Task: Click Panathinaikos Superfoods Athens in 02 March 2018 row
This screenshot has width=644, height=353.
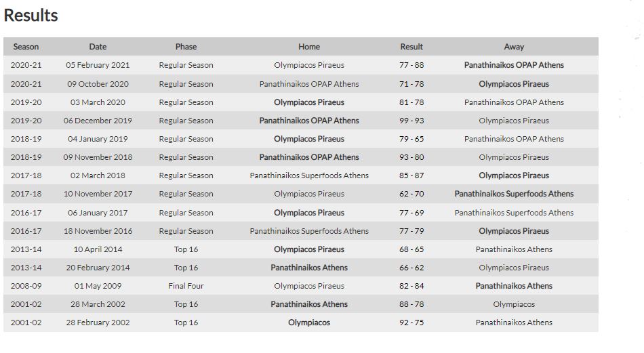Action: [309, 175]
